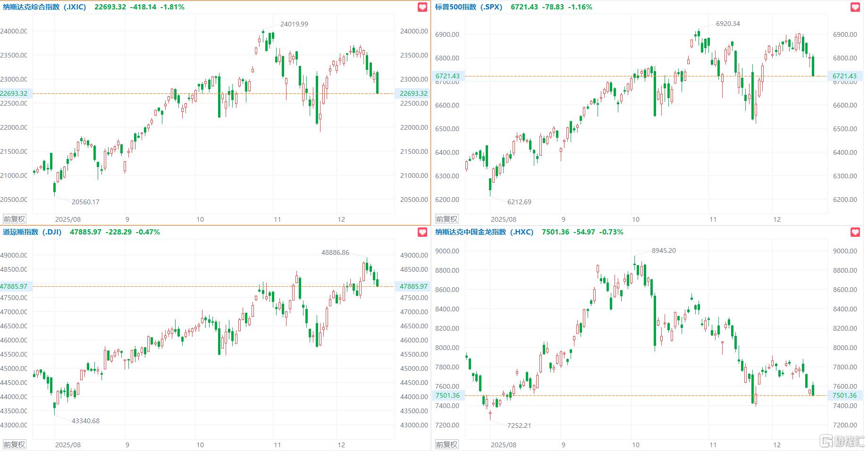Open 前复权 adjustment selector on Nasdaq chart
The width and height of the screenshot is (868, 451).
(15, 219)
